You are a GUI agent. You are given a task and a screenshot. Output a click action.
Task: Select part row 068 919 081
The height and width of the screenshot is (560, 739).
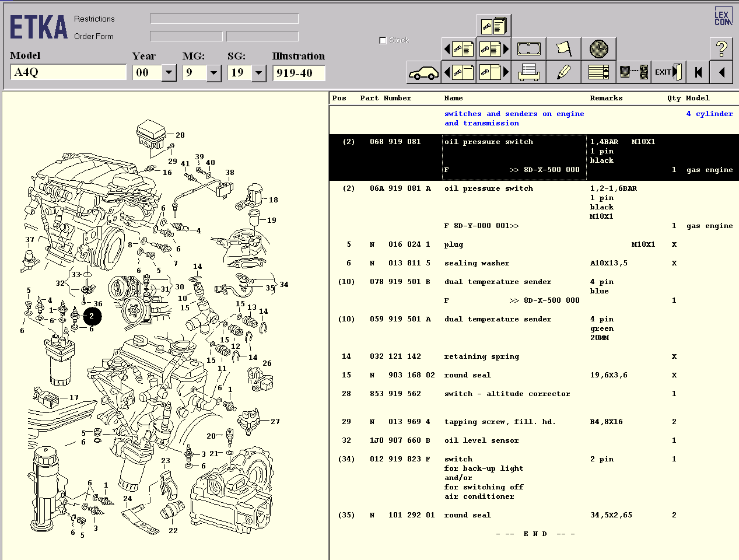point(534,156)
